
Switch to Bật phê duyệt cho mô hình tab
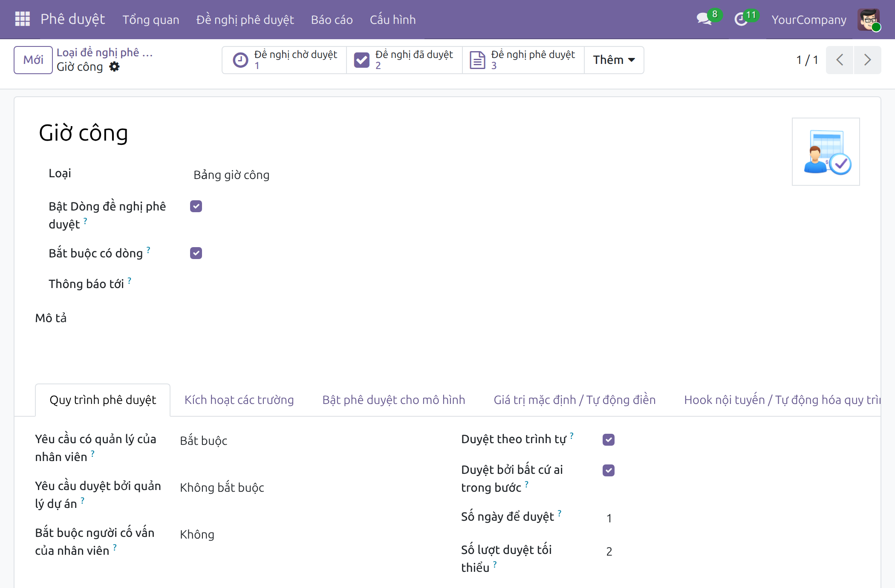393,400
